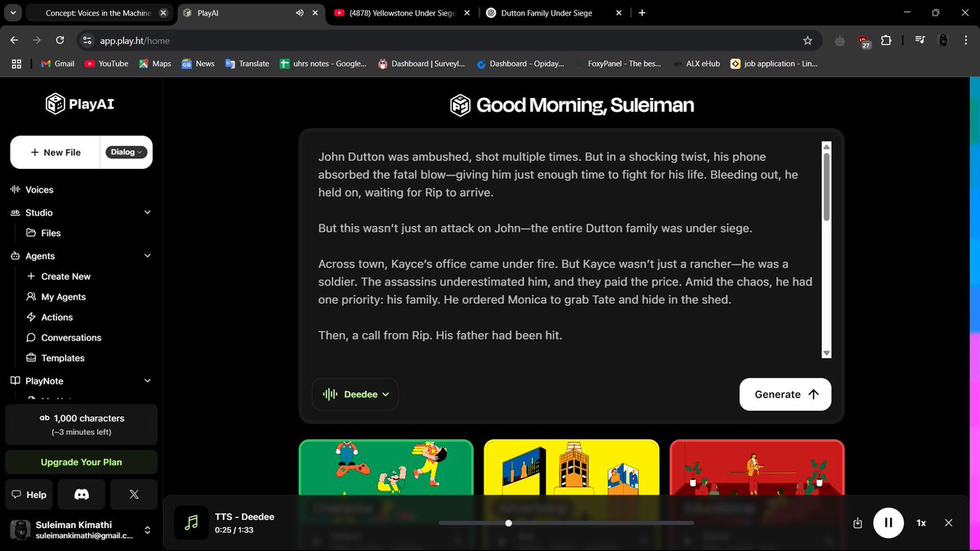Open Help

coord(29,495)
